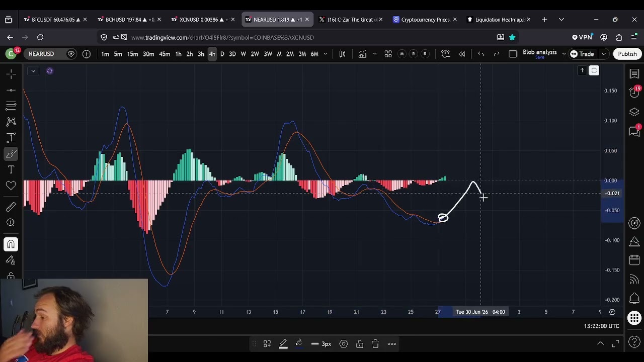Open the trend line drawing tool
This screenshot has height=362, width=644.
point(11,90)
